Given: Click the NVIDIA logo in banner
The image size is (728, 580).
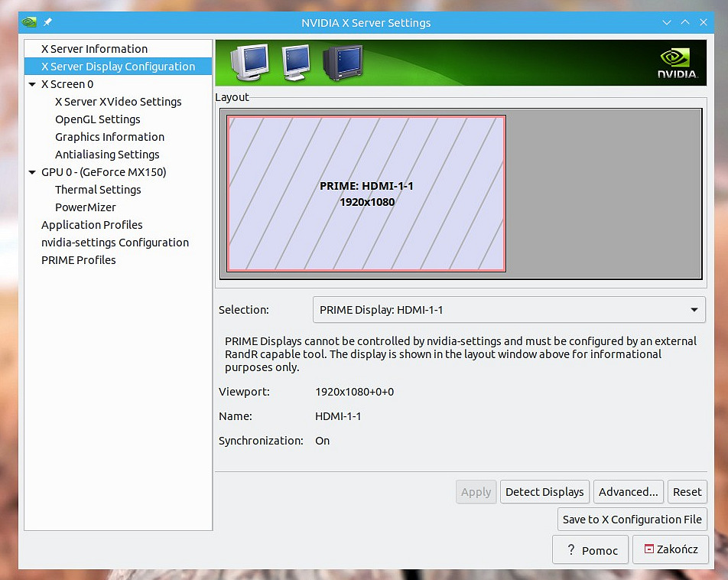Looking at the screenshot, I should point(678,64).
